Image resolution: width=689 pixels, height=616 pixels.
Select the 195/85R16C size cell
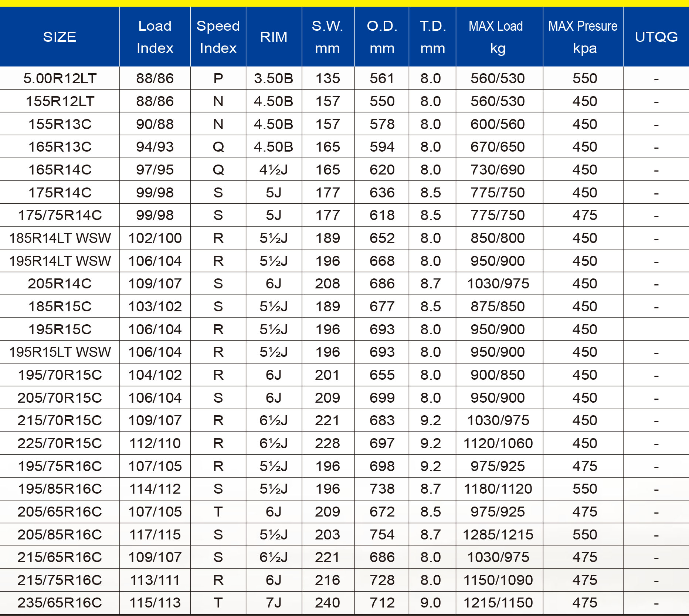tap(60, 489)
